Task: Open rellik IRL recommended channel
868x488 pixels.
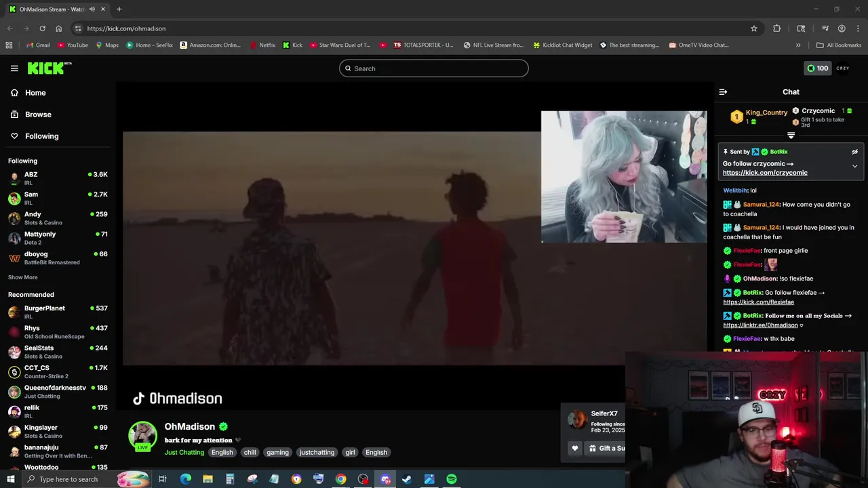Action: click(58, 411)
